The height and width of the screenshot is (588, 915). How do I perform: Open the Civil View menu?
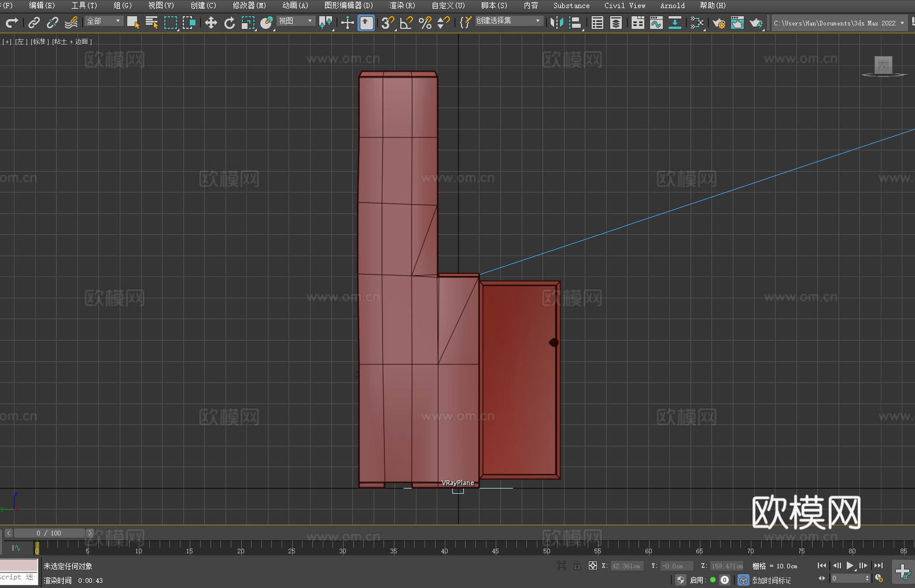[x=625, y=5]
